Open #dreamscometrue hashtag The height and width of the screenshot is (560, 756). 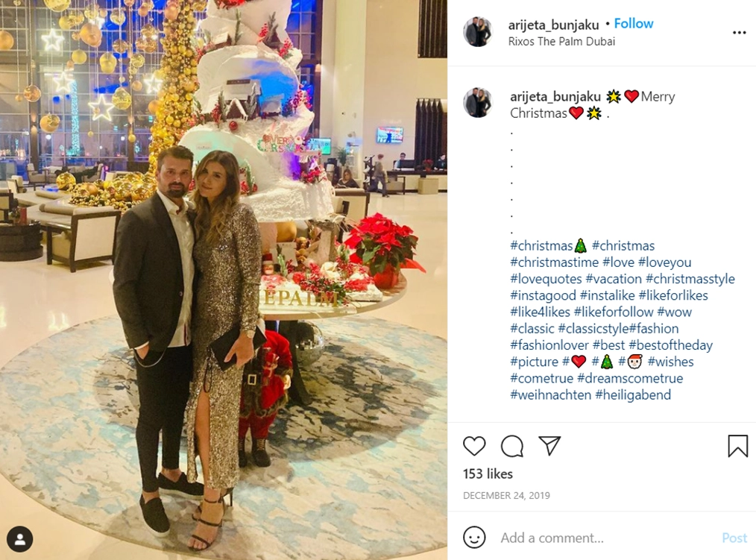[x=630, y=378]
